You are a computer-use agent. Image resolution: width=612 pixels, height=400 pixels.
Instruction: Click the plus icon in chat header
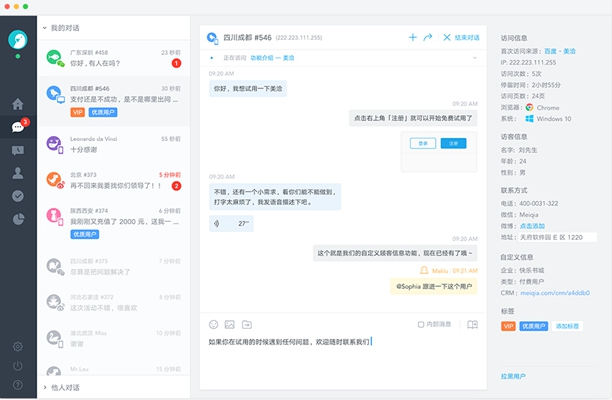[x=413, y=37]
